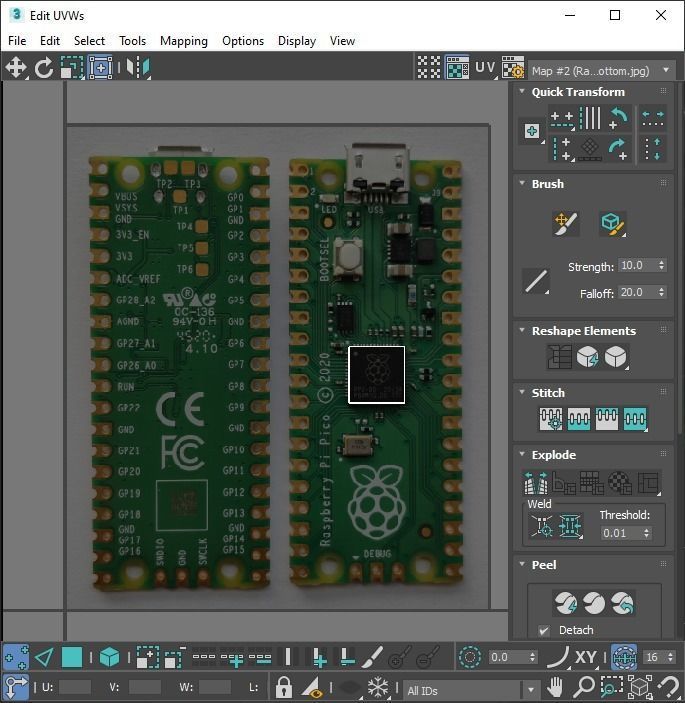Open the Display menu
Image resolution: width=685 pixels, height=703 pixels.
click(297, 41)
